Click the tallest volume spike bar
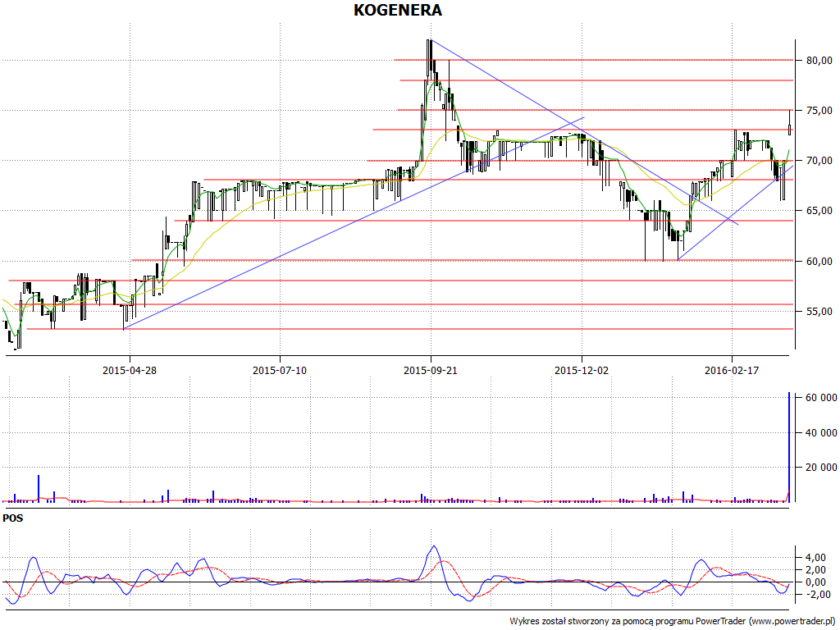 click(788, 447)
